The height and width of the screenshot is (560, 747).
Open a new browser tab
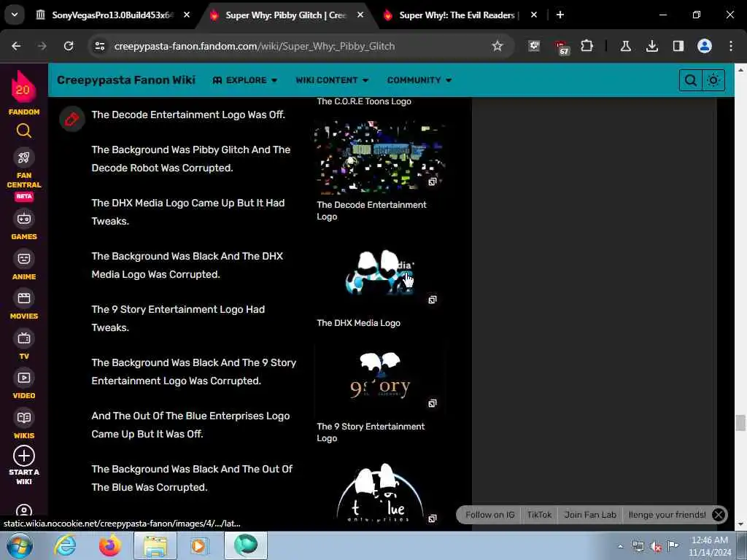(560, 15)
